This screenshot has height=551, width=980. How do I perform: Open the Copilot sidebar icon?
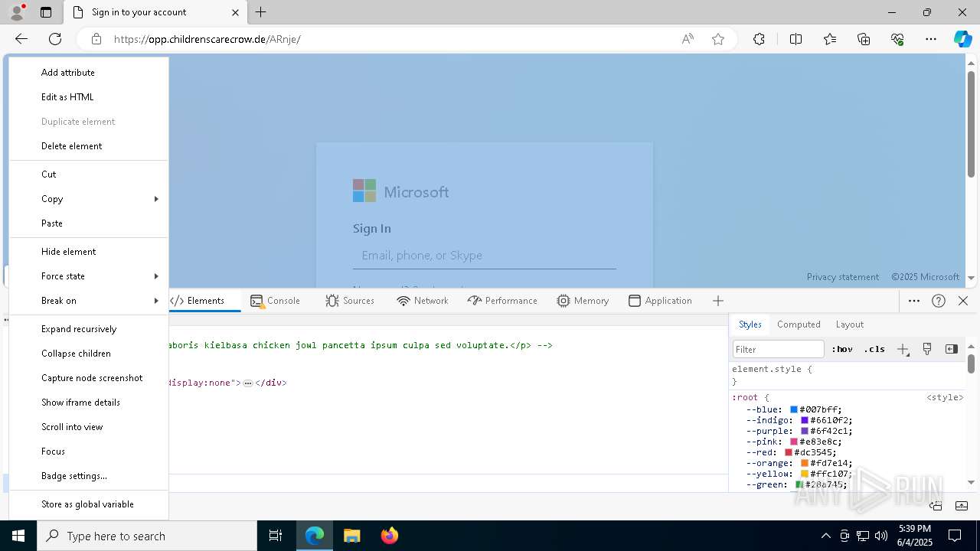[962, 39]
